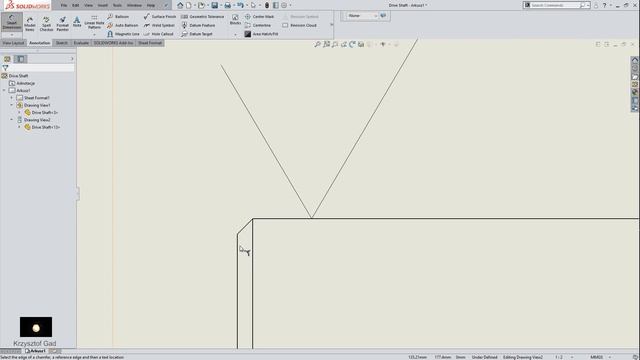
Task: Undo the last action
Action: (240, 5)
